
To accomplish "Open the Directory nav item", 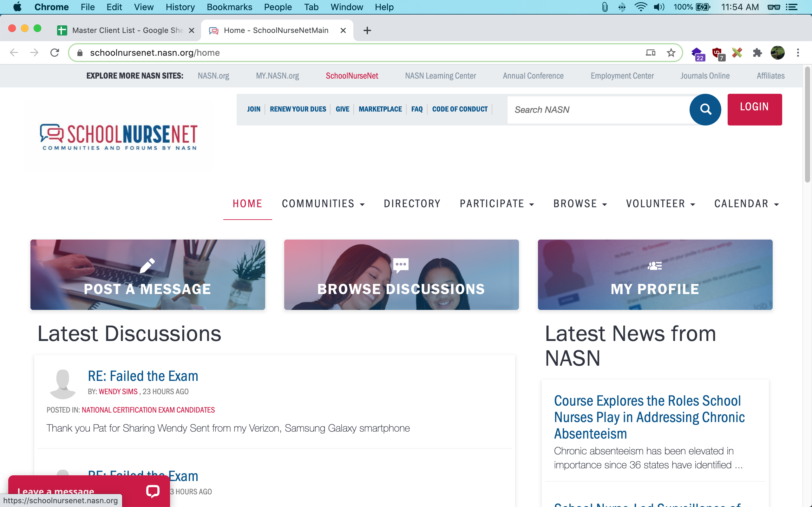I will pyautogui.click(x=412, y=203).
